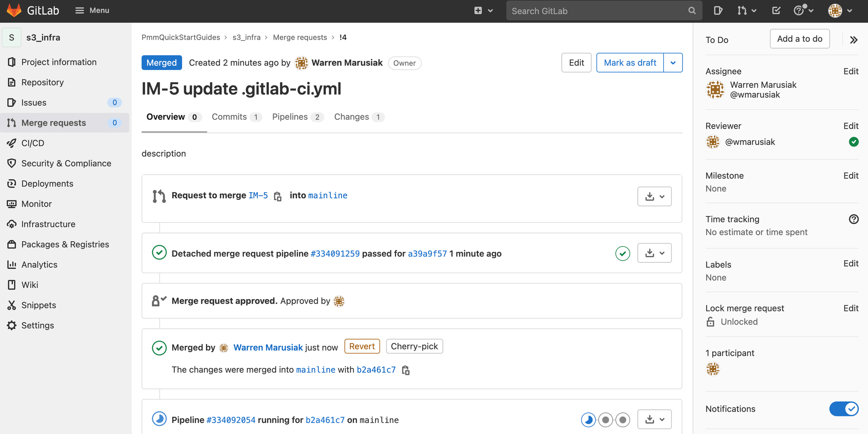Revert the merged changes
Image resolution: width=868 pixels, height=434 pixels.
pyautogui.click(x=362, y=346)
